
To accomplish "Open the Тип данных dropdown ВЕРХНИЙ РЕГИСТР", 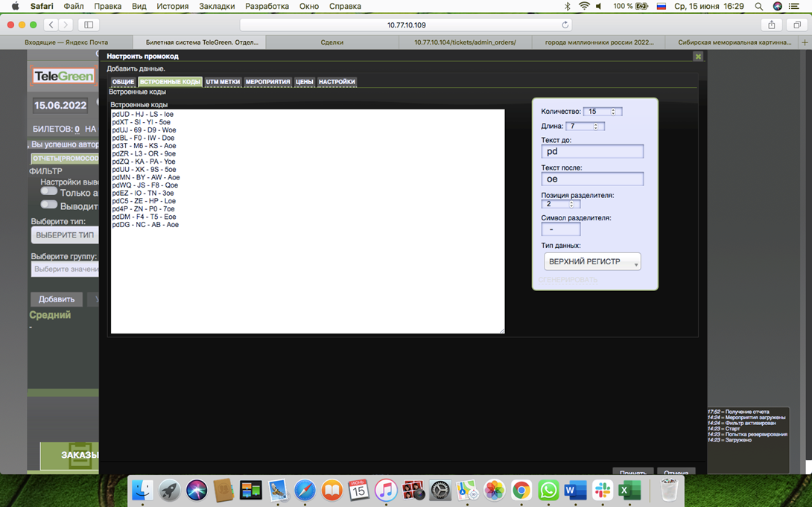I will coord(592,262).
